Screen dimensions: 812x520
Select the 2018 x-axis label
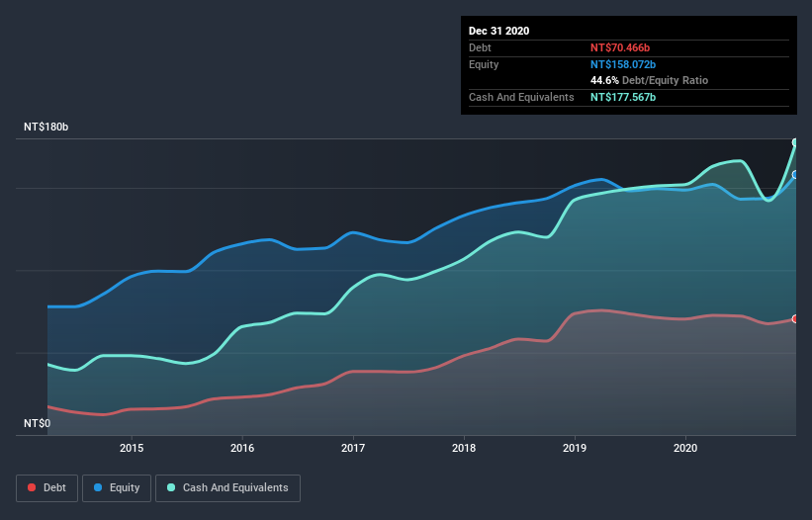(464, 448)
